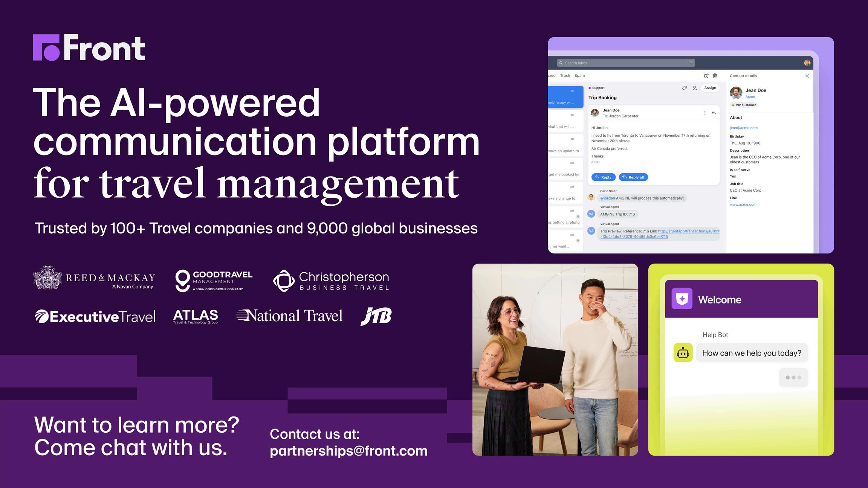The height and width of the screenshot is (488, 868).
Task: Click the search filter icon in Search Inbox
Action: pyautogui.click(x=691, y=63)
